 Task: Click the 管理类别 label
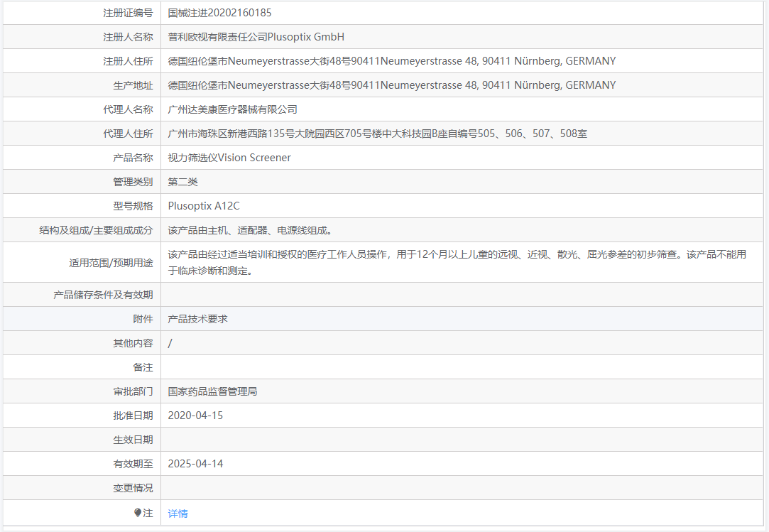pos(133,182)
